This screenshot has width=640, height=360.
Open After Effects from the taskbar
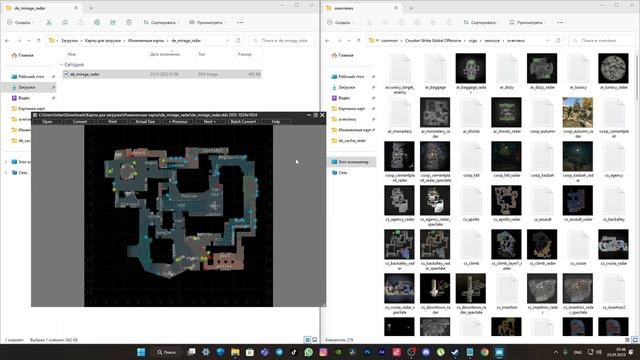382,352
